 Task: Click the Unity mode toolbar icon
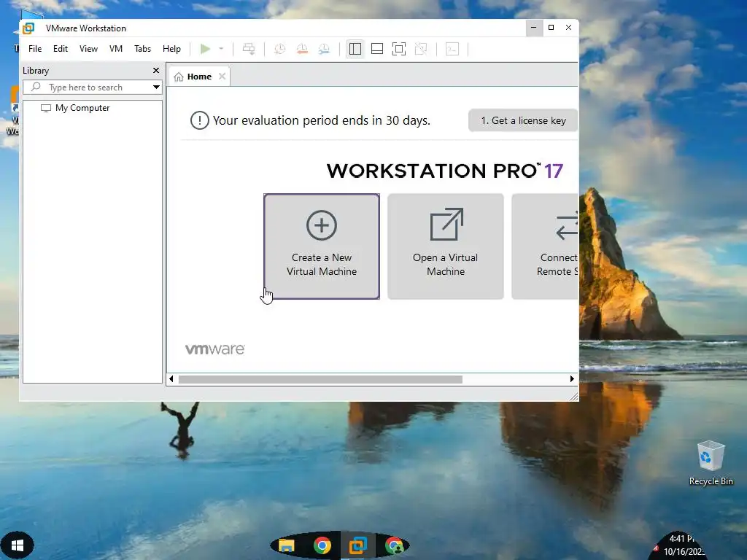coord(421,49)
